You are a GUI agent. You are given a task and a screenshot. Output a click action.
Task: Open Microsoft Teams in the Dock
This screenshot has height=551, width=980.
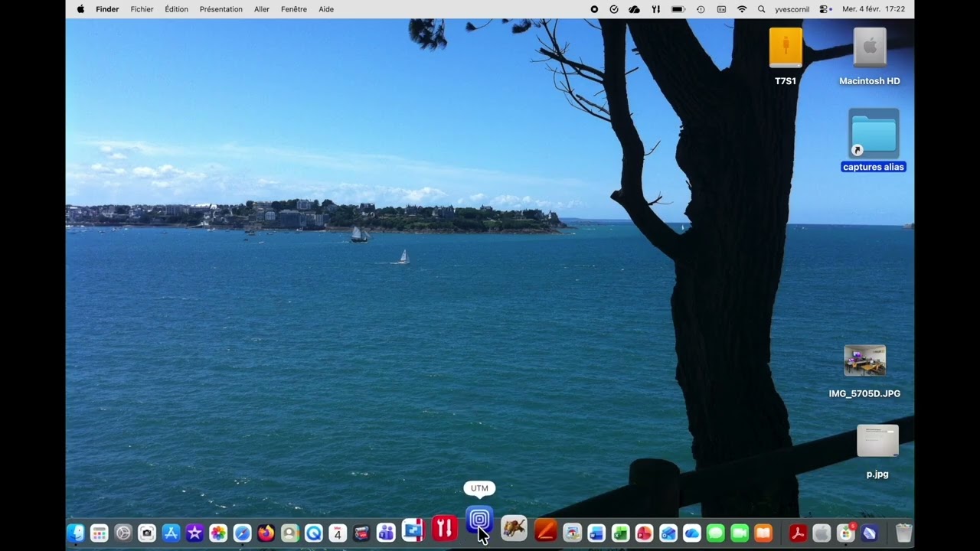click(386, 533)
